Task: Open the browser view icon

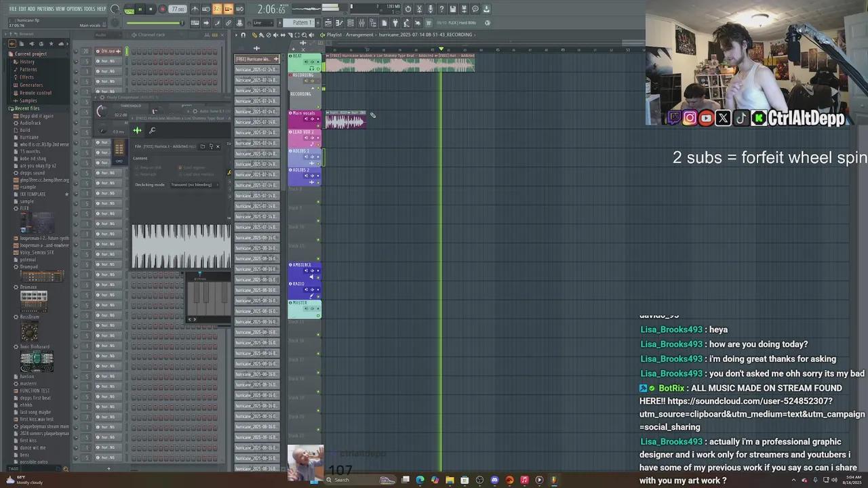Action: click(372, 22)
